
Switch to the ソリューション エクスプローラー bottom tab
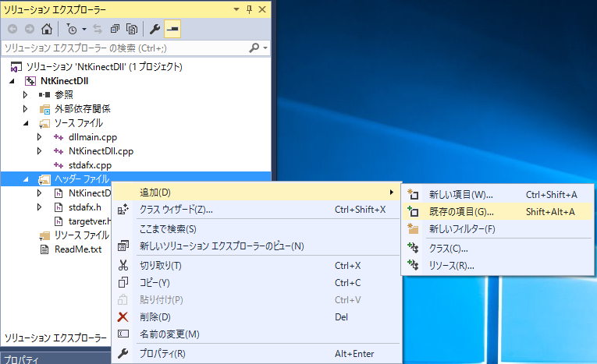(x=55, y=337)
